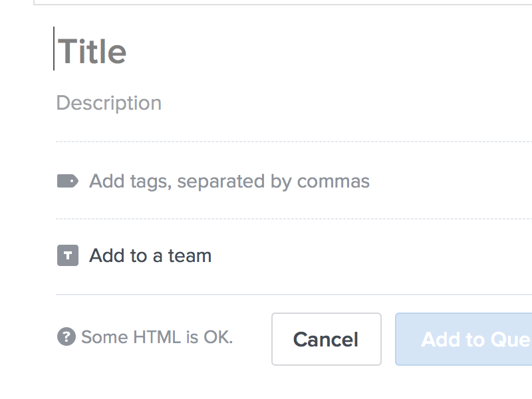Select "Add tags, separated by commas" field
532x399 pixels.
click(x=229, y=180)
